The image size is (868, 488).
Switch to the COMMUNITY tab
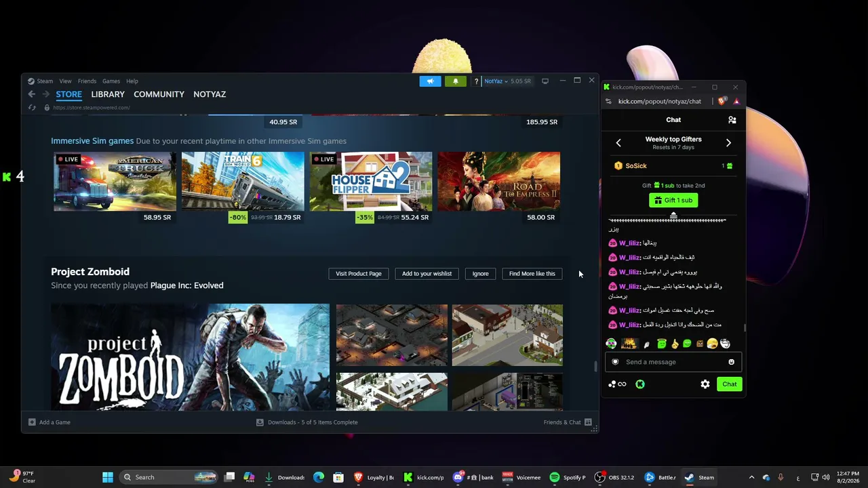(x=159, y=94)
